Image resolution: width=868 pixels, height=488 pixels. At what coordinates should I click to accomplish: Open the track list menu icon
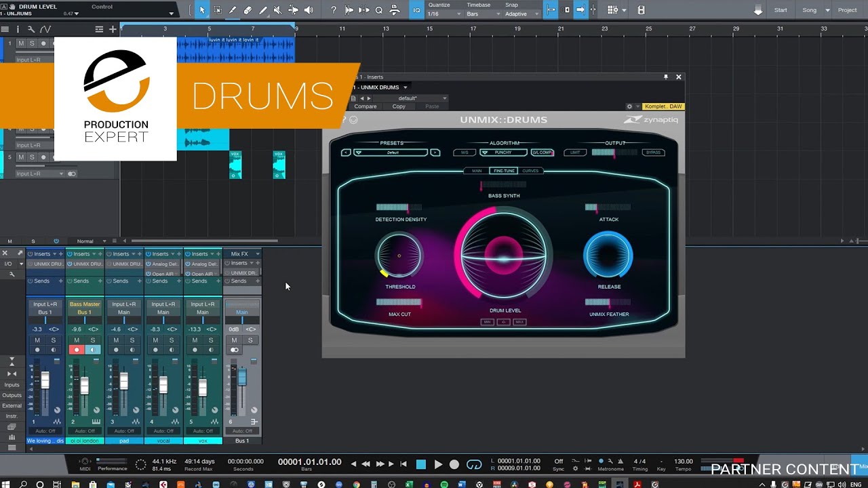(x=5, y=29)
